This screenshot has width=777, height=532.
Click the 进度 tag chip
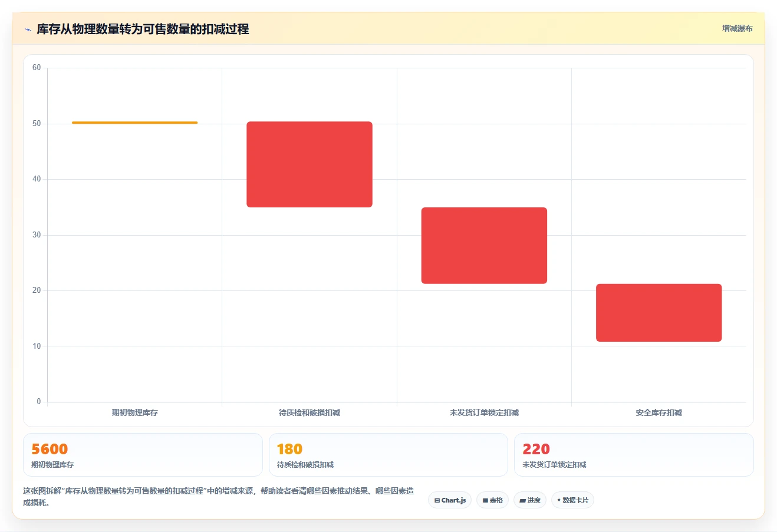point(530,500)
